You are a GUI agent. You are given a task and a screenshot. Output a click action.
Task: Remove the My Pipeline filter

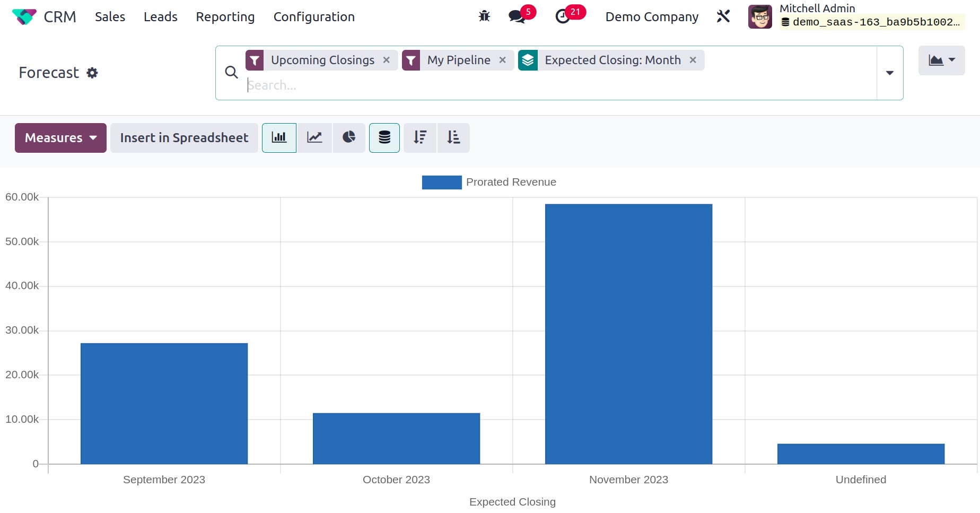click(503, 60)
